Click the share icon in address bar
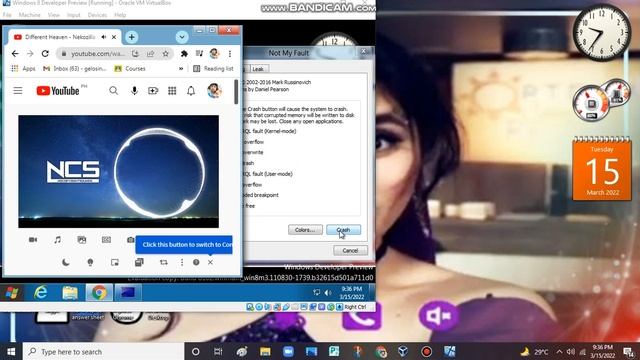Screen dimensions: 640x360 pyautogui.click(x=151, y=53)
